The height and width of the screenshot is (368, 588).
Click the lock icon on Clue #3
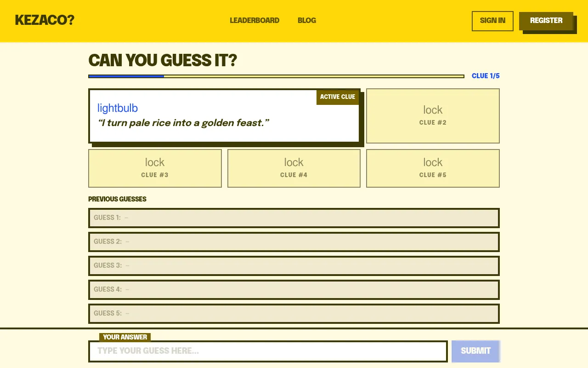coord(155,162)
